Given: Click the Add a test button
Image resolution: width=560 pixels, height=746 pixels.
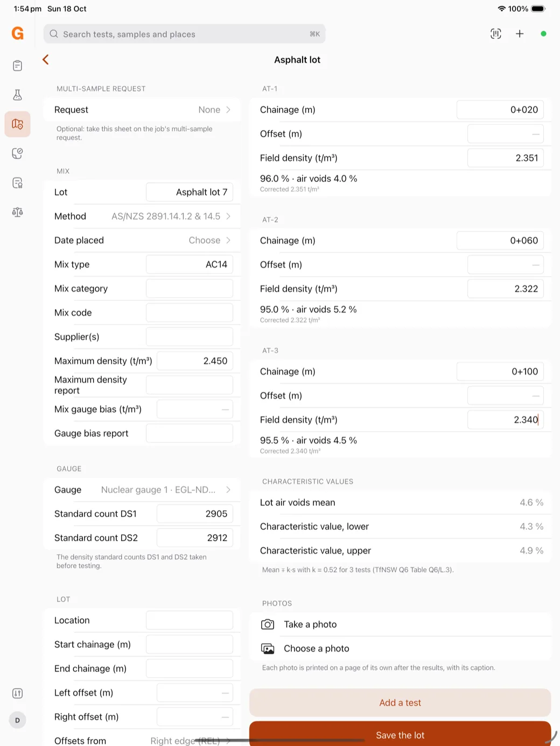Looking at the screenshot, I should (x=400, y=703).
